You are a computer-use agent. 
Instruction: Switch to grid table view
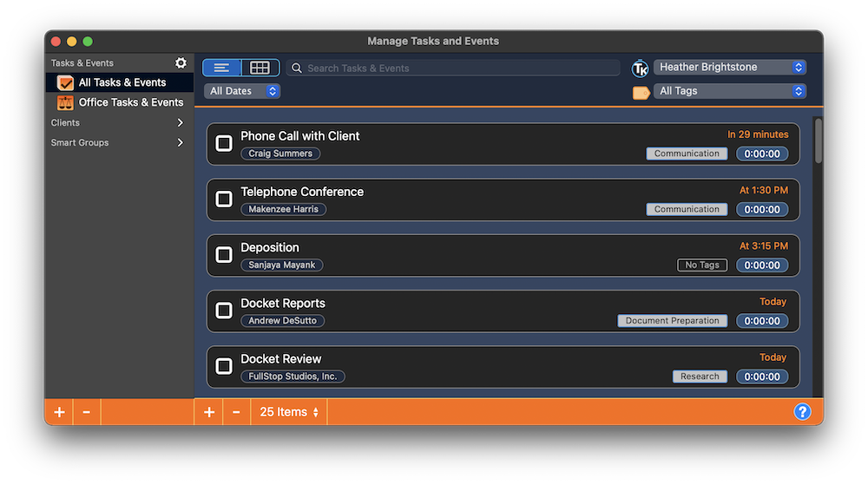pyautogui.click(x=260, y=68)
